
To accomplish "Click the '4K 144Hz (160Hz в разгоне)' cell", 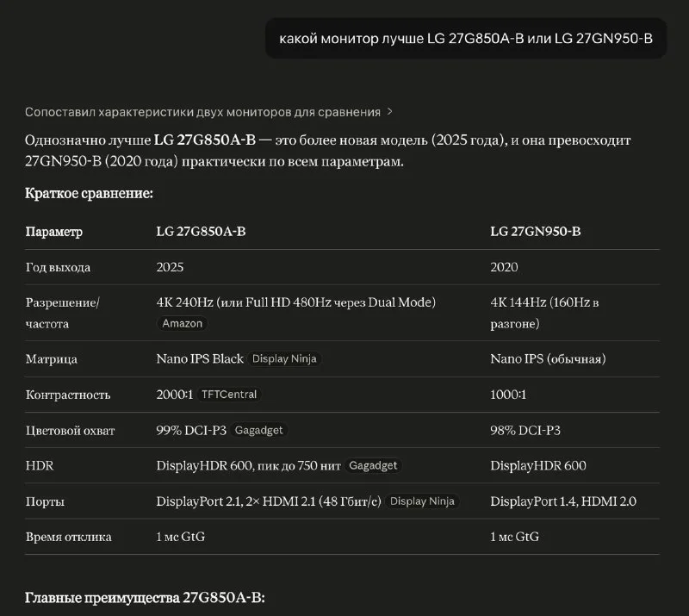I will point(544,313).
